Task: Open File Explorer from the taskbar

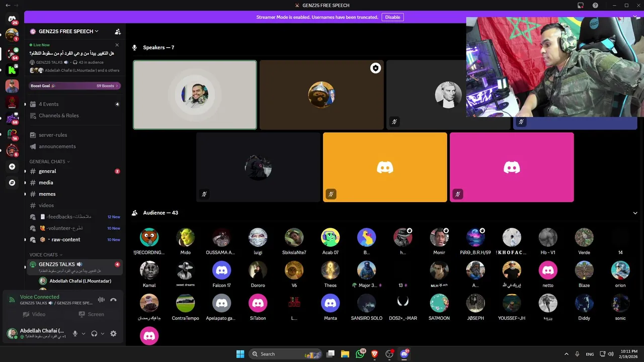Action: 345,354
